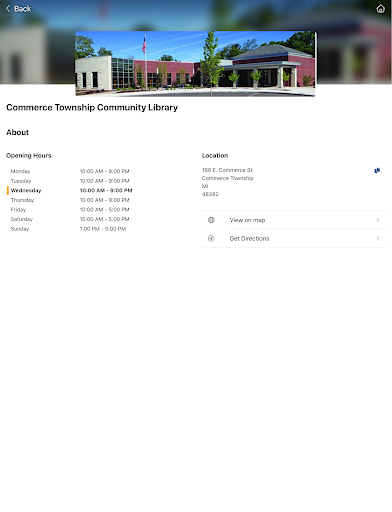This screenshot has width=392, height=512.
Task: Copy the library address with copy icon
Action: (x=377, y=170)
